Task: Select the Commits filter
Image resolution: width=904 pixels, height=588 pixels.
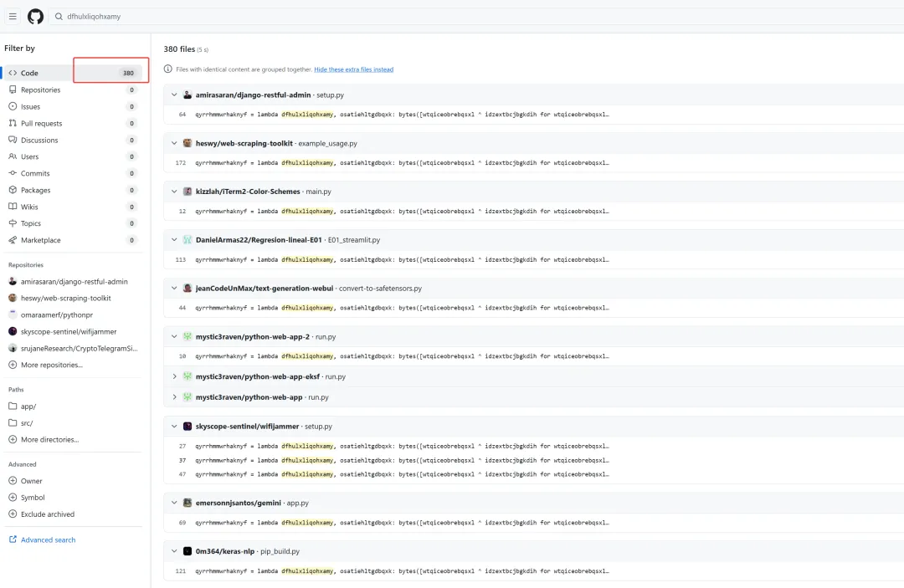Action: [x=72, y=173]
